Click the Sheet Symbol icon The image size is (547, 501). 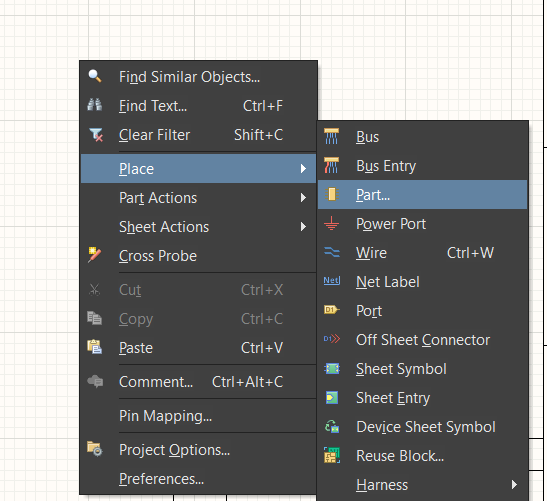point(332,368)
